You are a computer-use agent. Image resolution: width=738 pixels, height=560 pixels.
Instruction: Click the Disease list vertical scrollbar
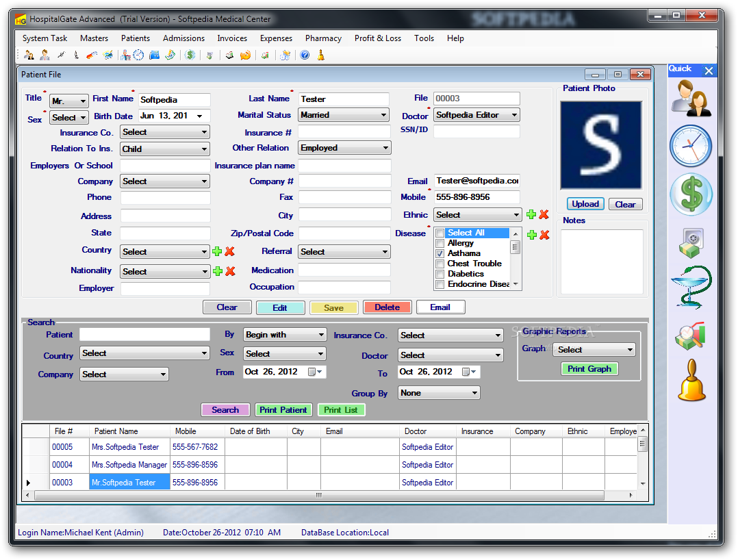(x=516, y=258)
